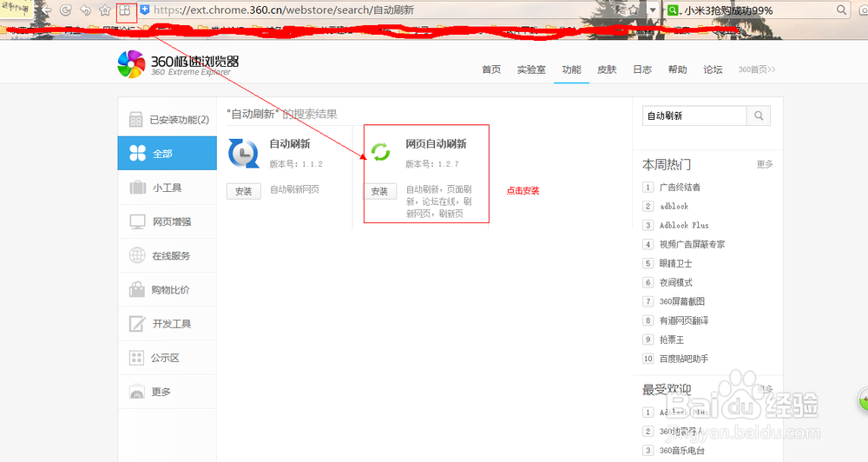
Task: Open 视频广告屏蔽专家 in hot list
Action: pos(692,244)
